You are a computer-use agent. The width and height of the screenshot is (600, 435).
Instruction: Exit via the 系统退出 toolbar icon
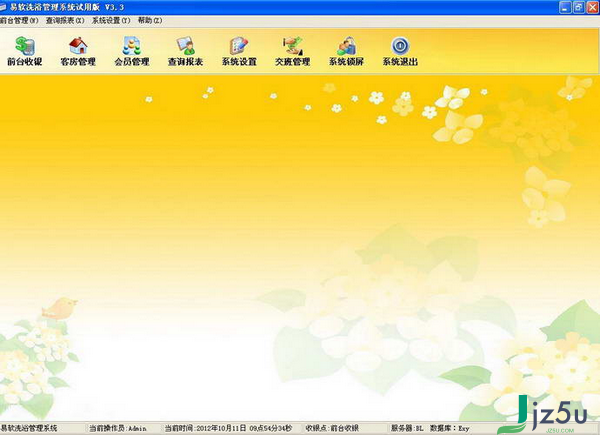pyautogui.click(x=400, y=51)
